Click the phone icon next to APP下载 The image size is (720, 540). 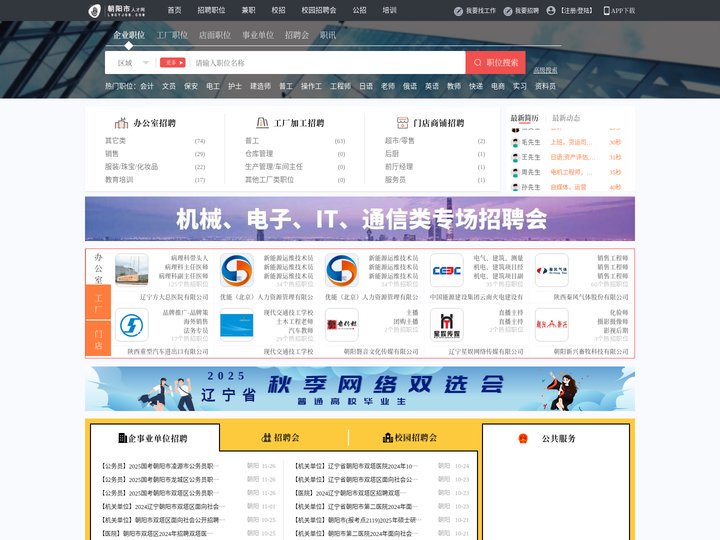click(x=607, y=11)
